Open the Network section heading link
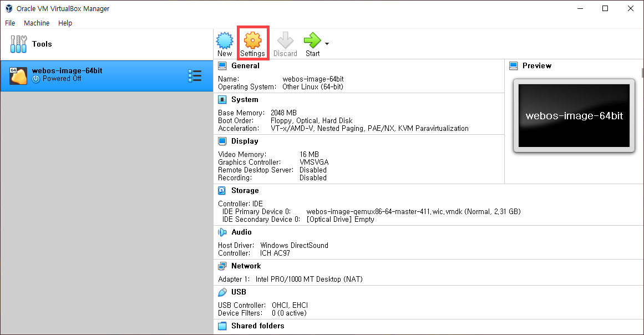The width and height of the screenshot is (644, 335). click(246, 266)
